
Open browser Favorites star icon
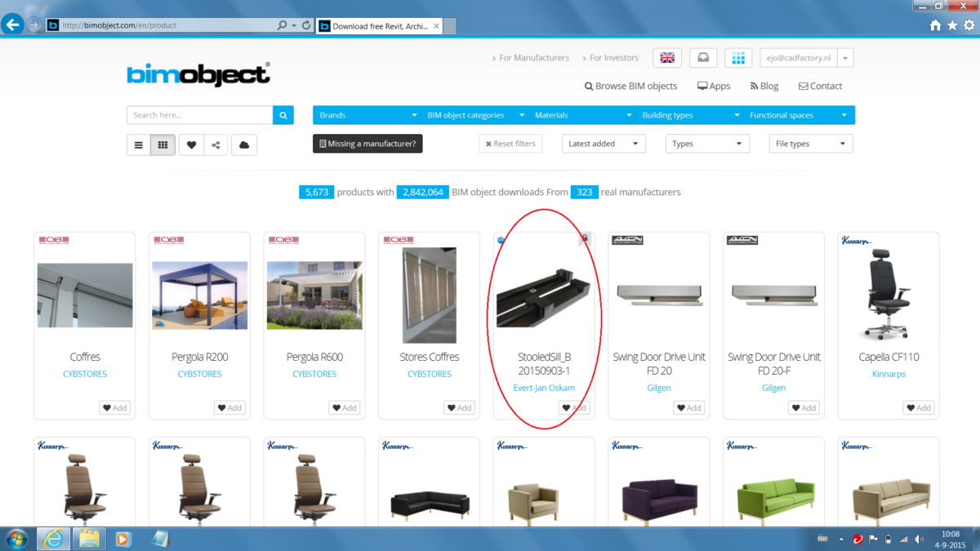tap(952, 25)
